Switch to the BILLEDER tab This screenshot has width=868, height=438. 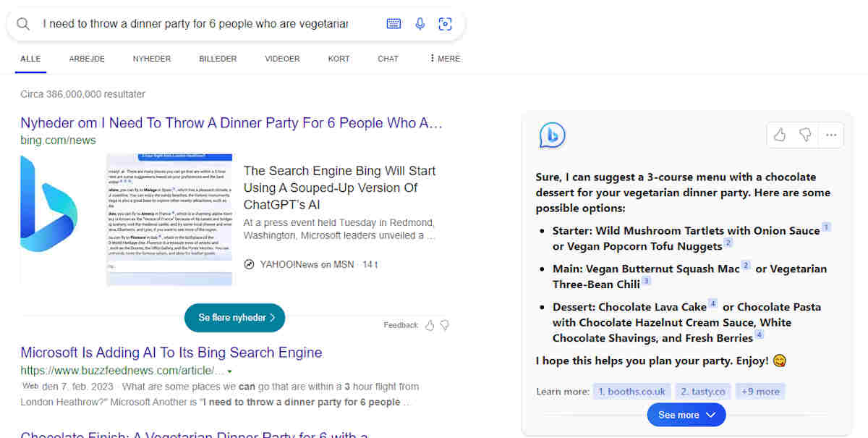pos(218,59)
